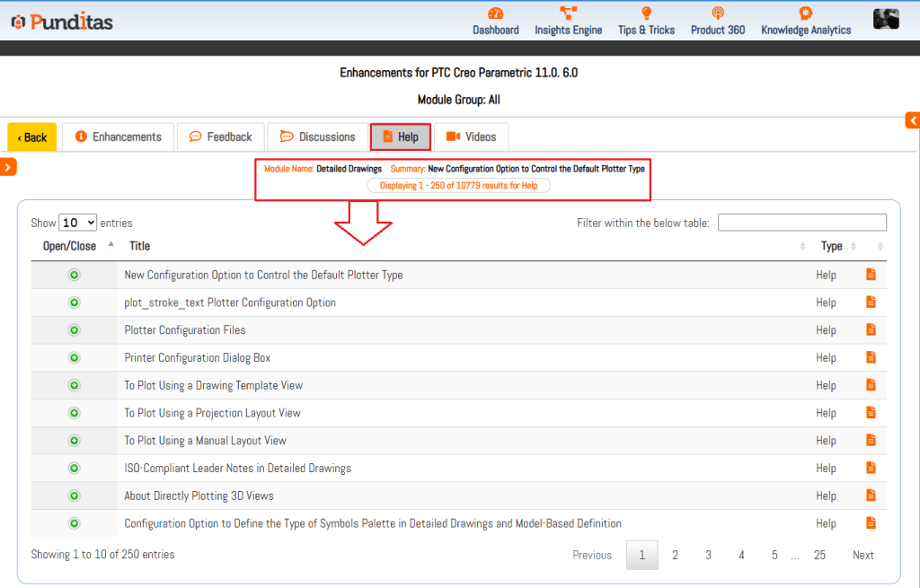Expand row for ISO-Compliant Leader Notes
Image resolution: width=920 pixels, height=588 pixels.
point(75,468)
